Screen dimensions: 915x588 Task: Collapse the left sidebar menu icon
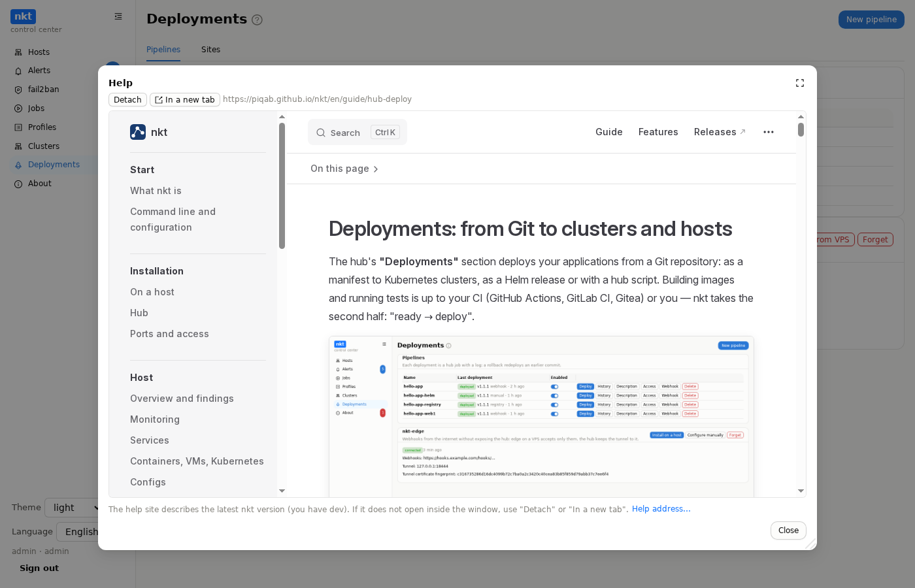118,16
